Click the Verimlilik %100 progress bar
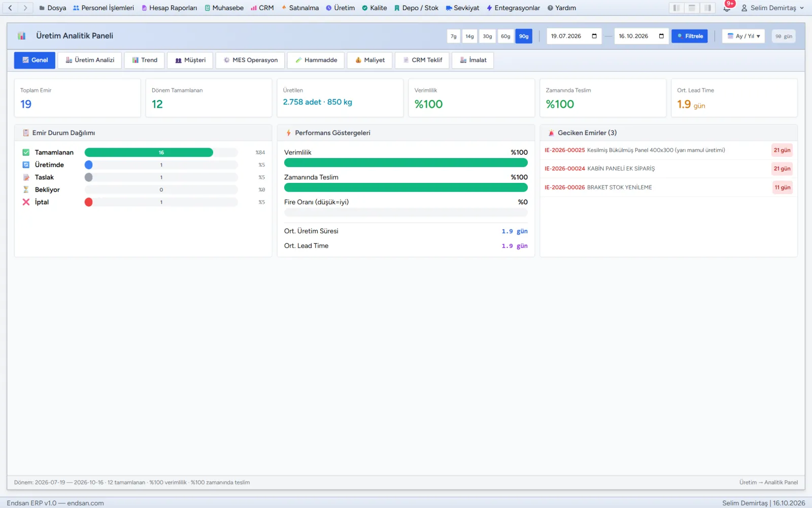The height and width of the screenshot is (508, 812). click(x=406, y=163)
